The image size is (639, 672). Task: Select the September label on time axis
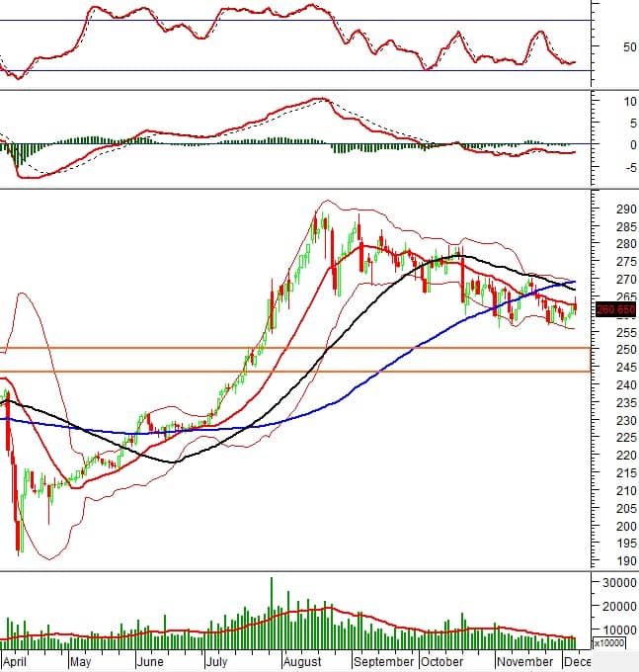pyautogui.click(x=383, y=662)
